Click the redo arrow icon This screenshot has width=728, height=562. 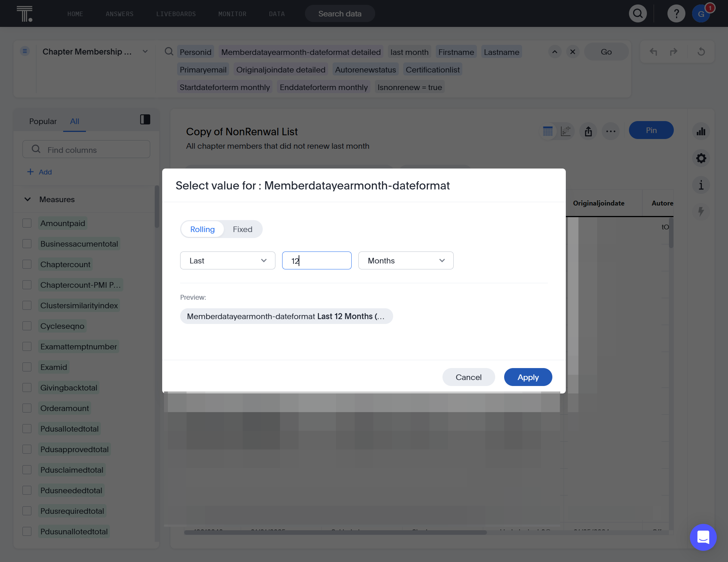tap(673, 52)
